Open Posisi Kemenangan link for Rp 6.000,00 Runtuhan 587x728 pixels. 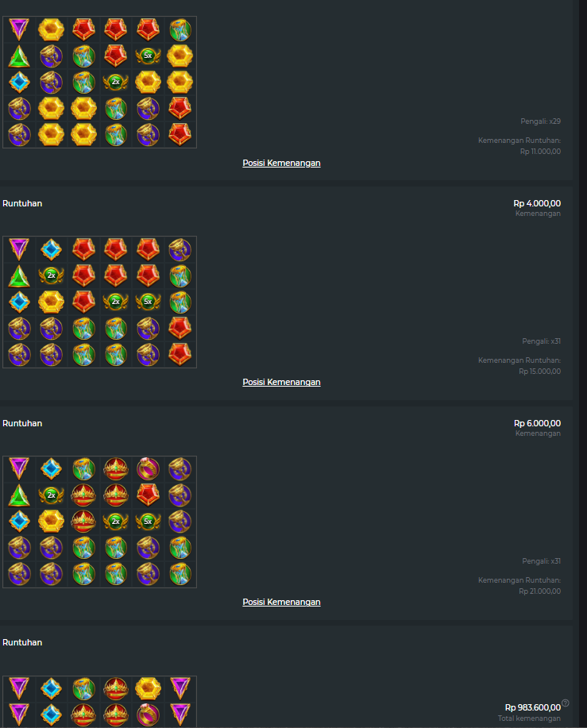[x=281, y=603]
